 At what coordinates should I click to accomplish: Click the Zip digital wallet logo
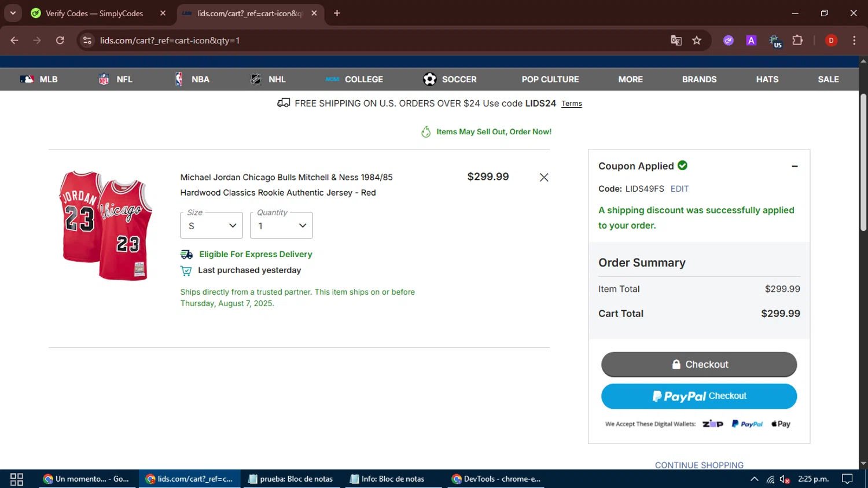(712, 424)
